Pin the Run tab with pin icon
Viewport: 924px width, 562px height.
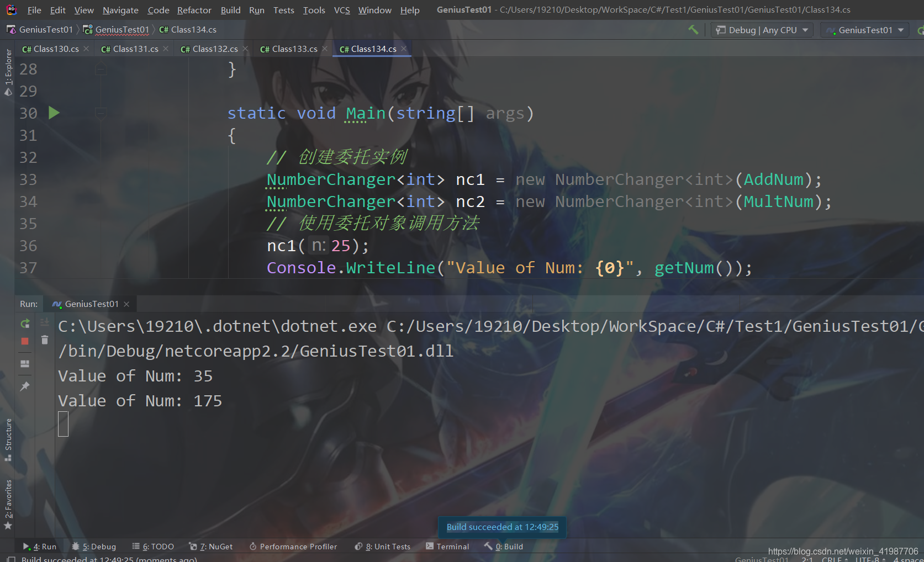25,386
